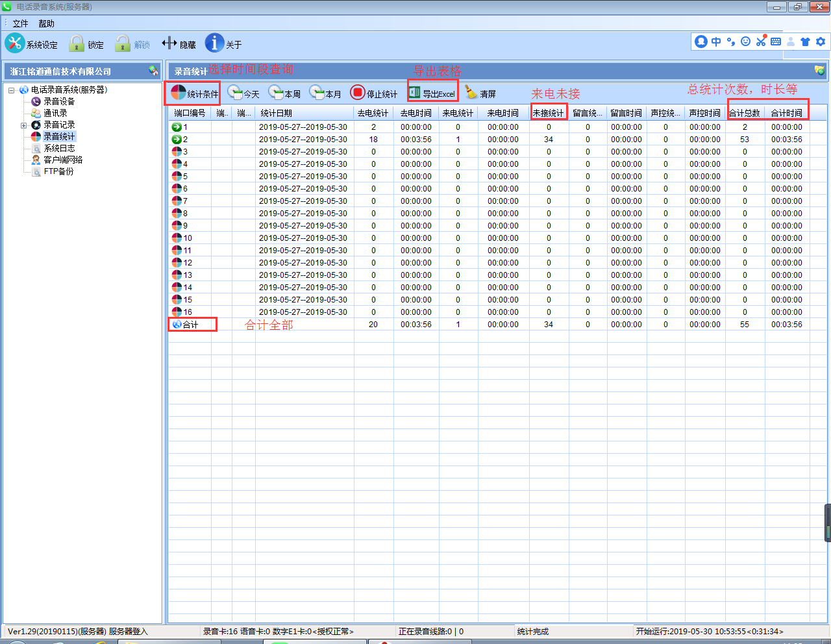Click the 统计条件 pie chart icon
This screenshot has height=644, width=831.
(179, 93)
